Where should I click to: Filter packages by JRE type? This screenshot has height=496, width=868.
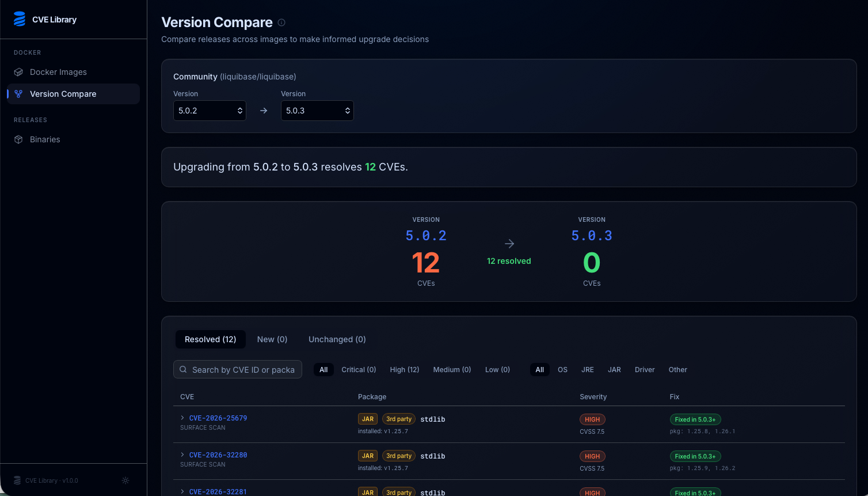click(x=588, y=370)
